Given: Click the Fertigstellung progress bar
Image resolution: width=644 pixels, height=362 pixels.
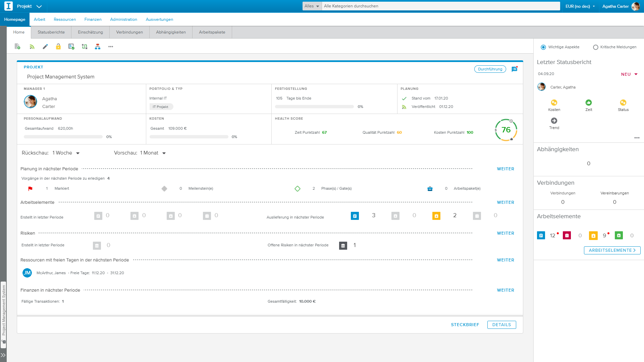Looking at the screenshot, I should [x=314, y=107].
